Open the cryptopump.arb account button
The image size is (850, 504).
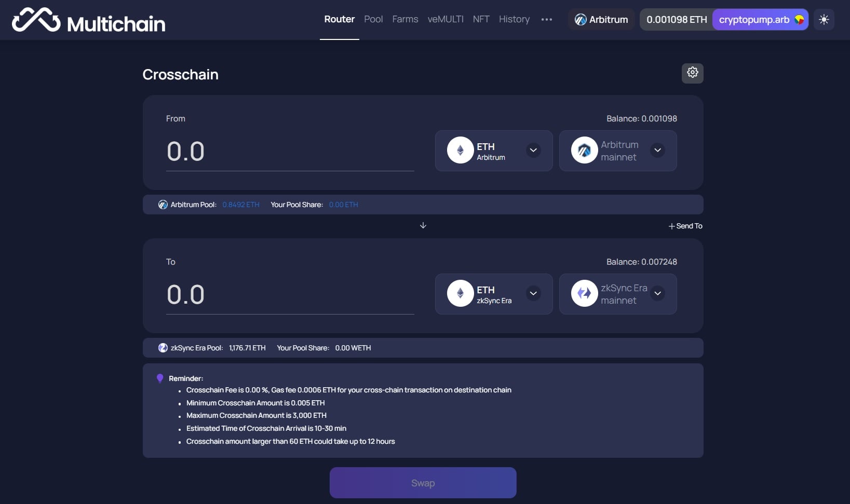click(760, 20)
